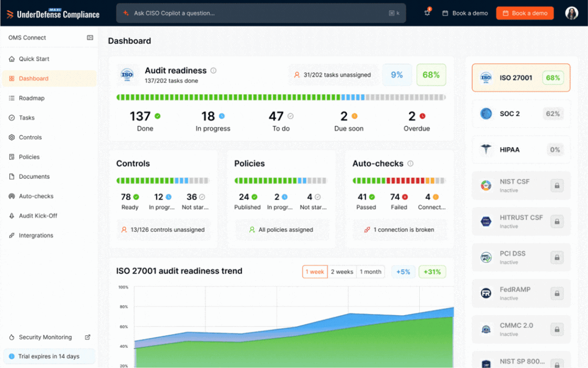Collapse the sidebar via panel icon

(90, 37)
